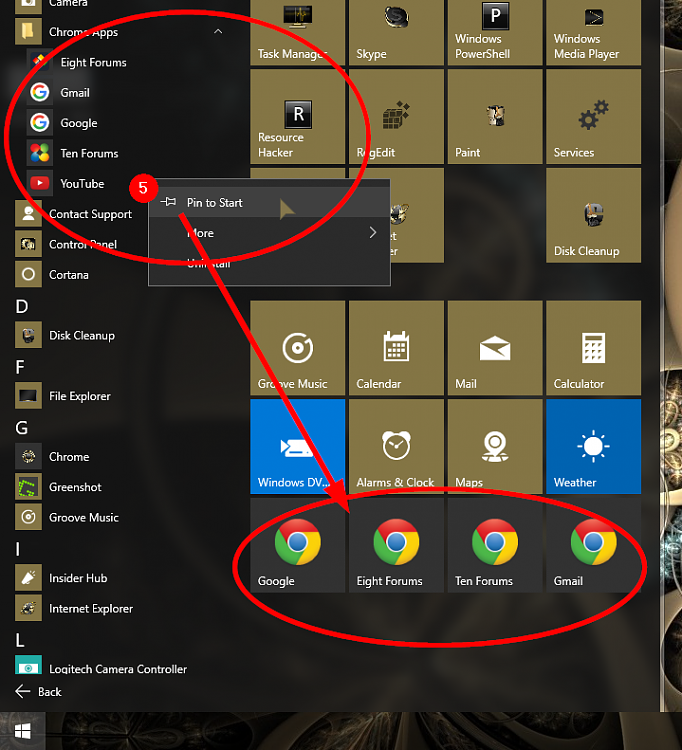Go Back in the all apps list
This screenshot has width=682, height=750.
[38, 692]
